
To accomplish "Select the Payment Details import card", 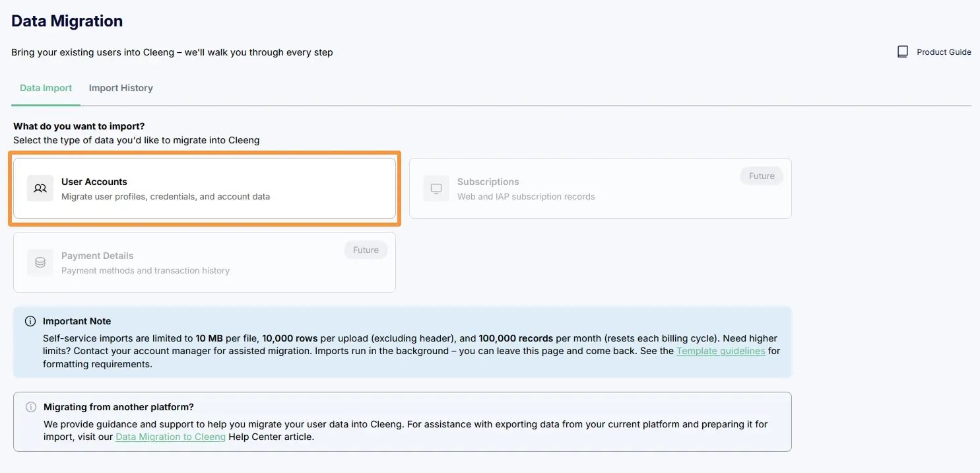I will [x=205, y=262].
